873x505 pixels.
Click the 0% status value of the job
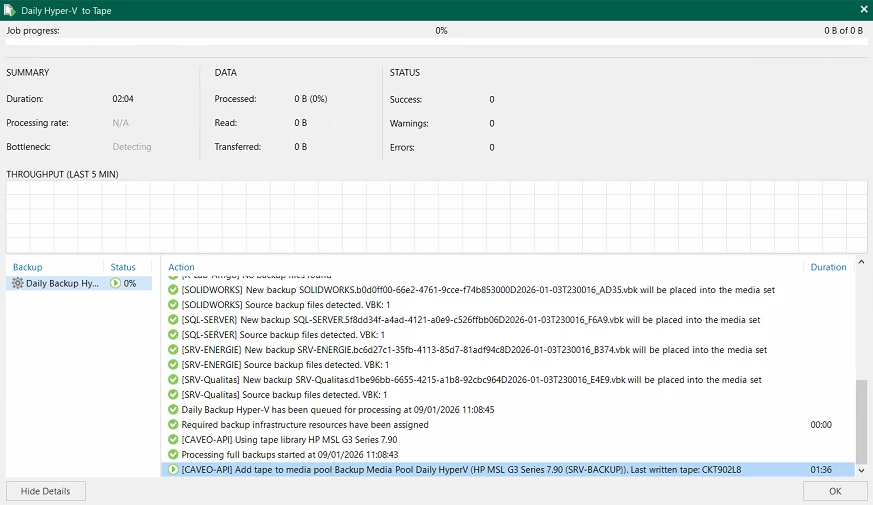(x=130, y=283)
